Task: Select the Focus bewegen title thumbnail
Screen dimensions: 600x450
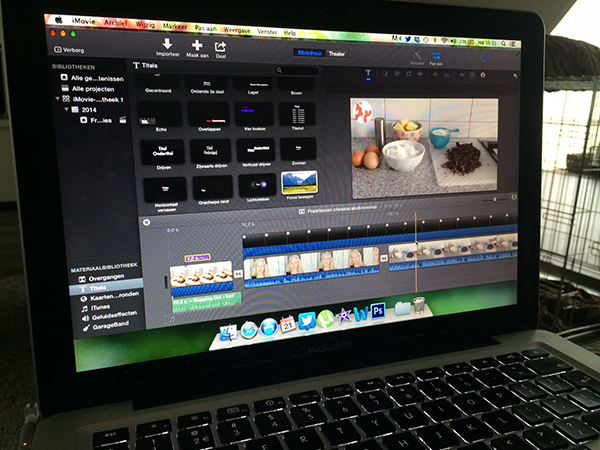Action: pos(299,183)
